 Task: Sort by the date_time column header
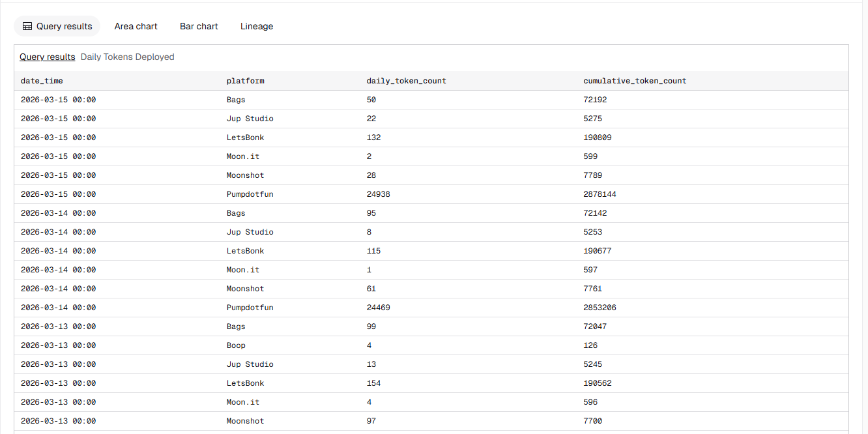(42, 81)
